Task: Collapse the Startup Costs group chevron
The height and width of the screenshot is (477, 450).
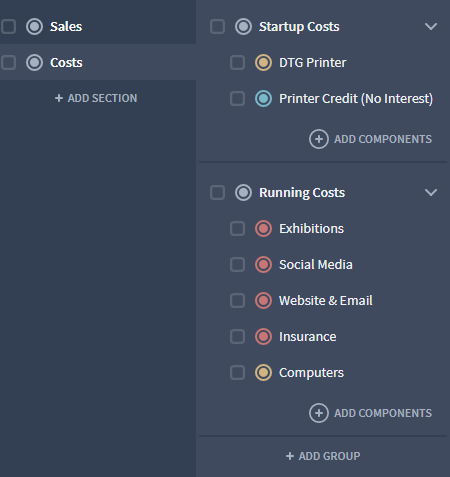Action: 431,27
